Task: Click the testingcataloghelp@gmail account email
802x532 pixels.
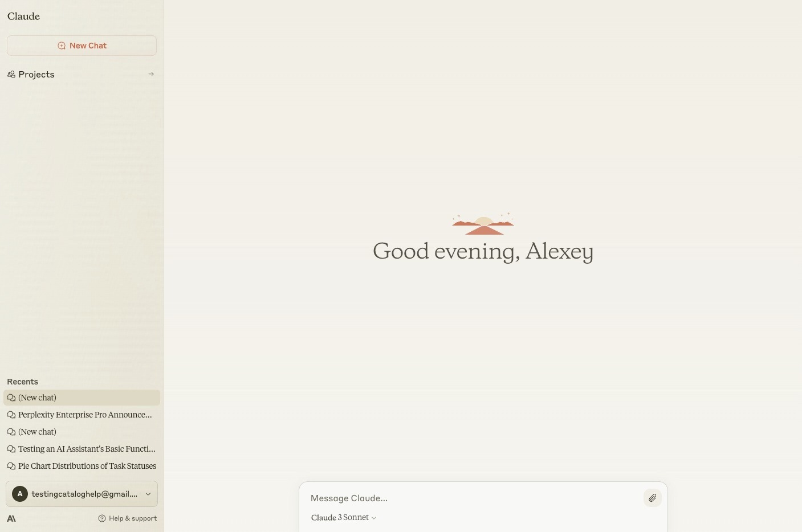Action: click(x=84, y=494)
